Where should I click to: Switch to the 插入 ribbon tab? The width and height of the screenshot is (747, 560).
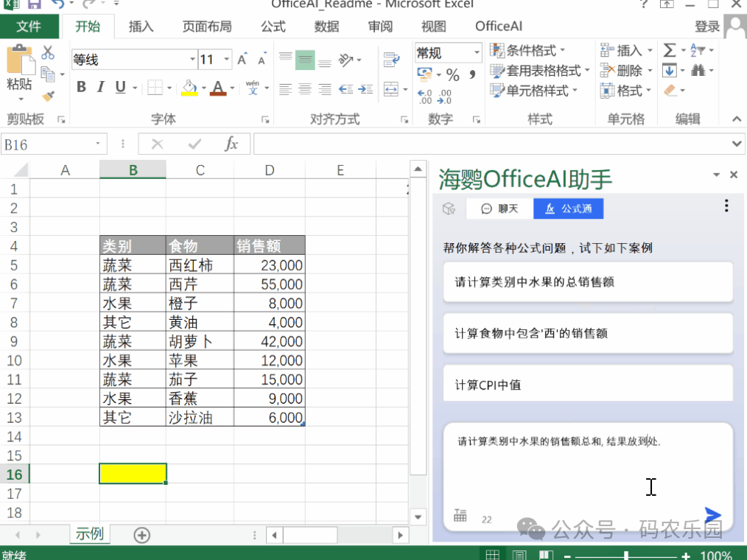(x=141, y=27)
